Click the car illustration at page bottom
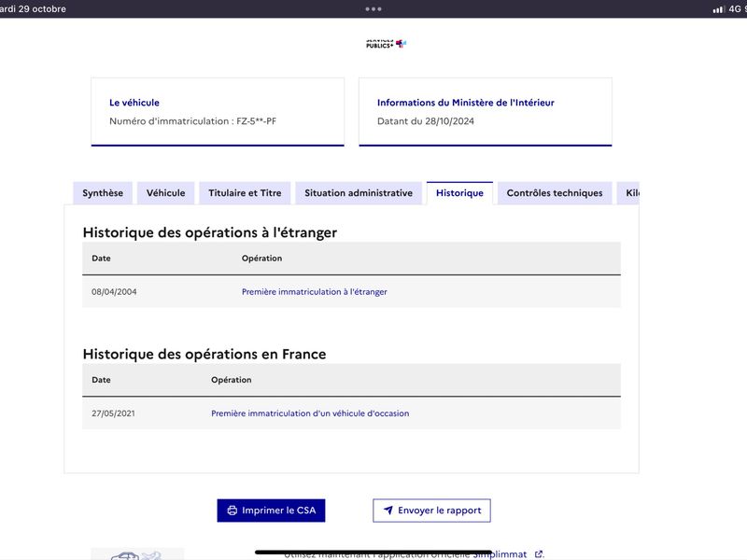The image size is (747, 560). 137,554
